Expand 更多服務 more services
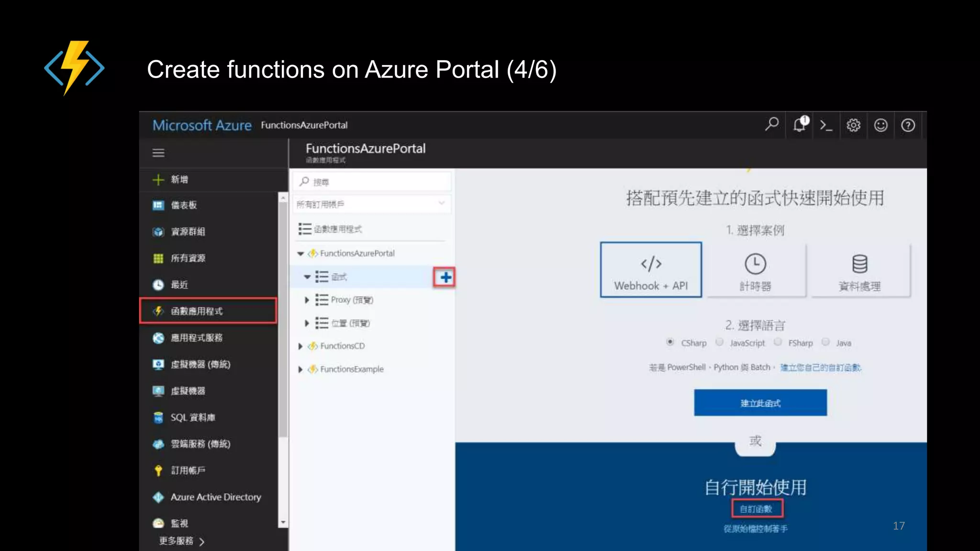Image resolution: width=980 pixels, height=551 pixels. 182,541
